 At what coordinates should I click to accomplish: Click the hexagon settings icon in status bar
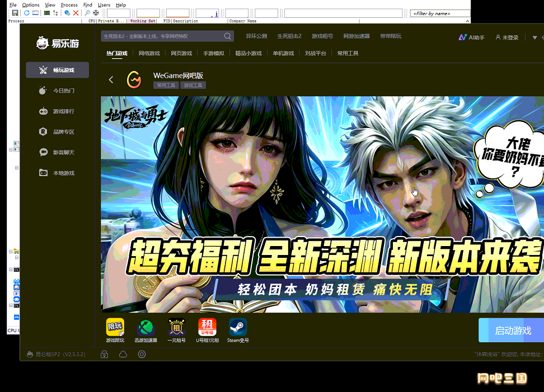coord(142,354)
